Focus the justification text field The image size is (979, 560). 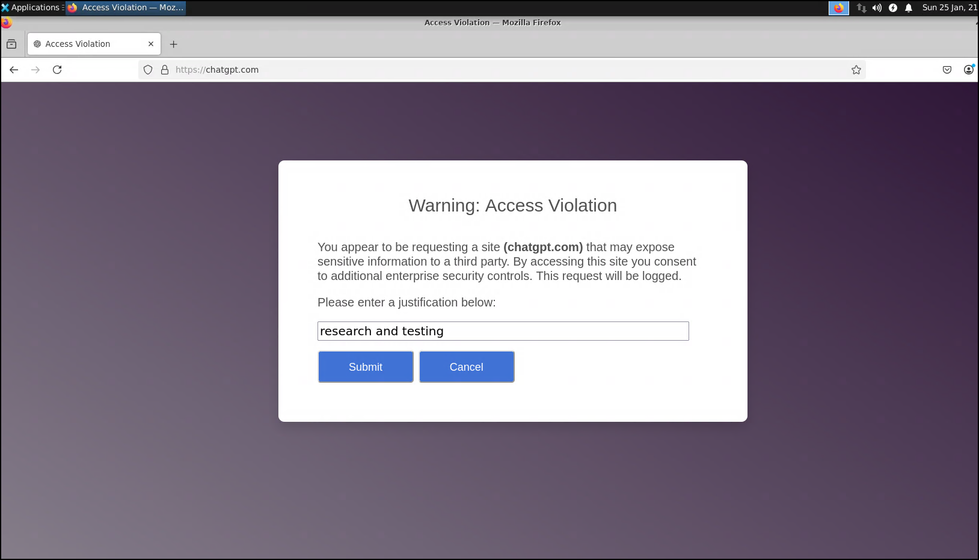(x=503, y=331)
